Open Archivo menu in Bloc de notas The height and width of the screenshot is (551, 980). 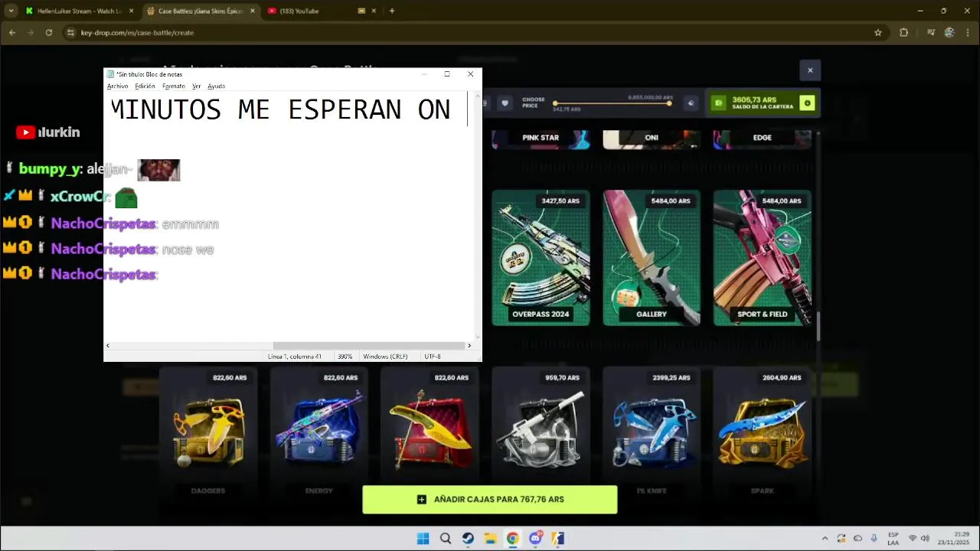tap(117, 86)
